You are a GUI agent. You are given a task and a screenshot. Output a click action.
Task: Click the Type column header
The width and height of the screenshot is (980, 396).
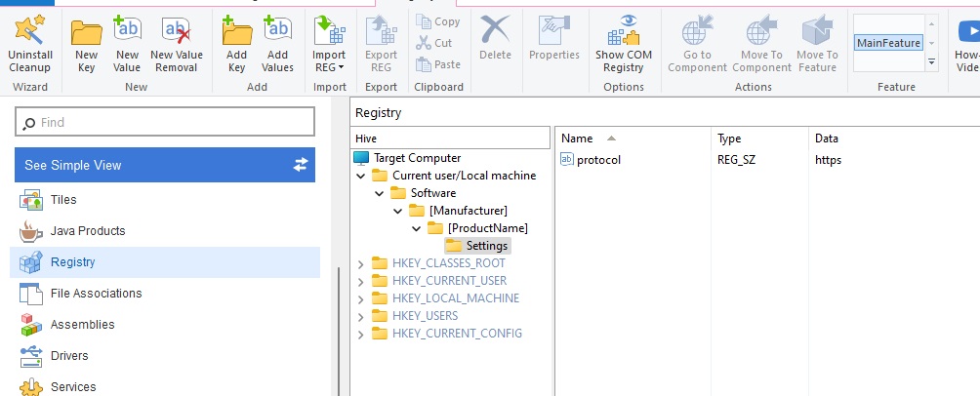pyautogui.click(x=729, y=139)
